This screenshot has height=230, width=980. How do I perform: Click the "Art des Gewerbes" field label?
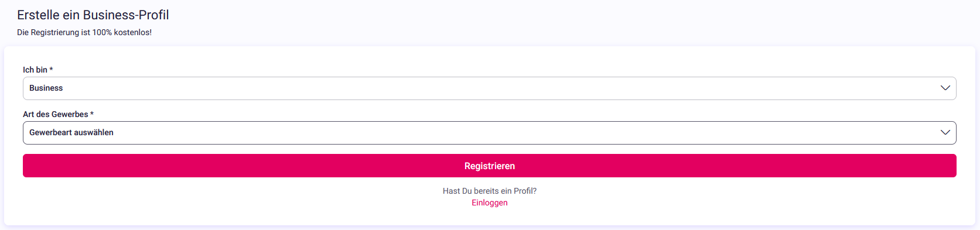(x=56, y=114)
